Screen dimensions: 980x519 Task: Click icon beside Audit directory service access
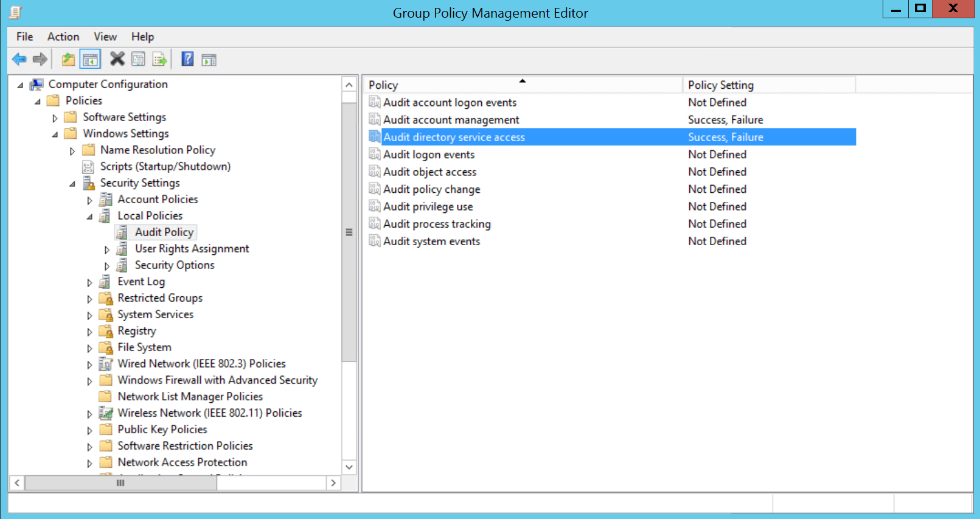(x=375, y=137)
